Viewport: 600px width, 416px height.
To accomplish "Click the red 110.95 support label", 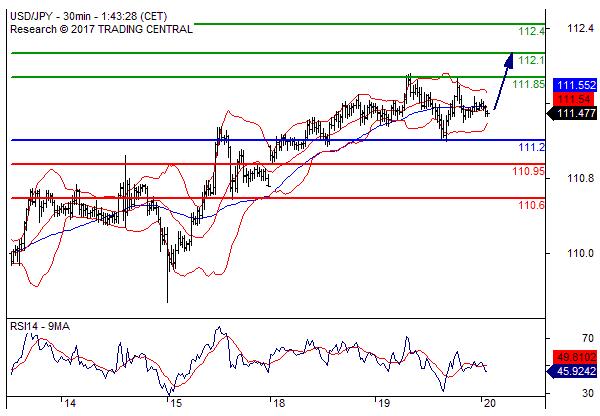I will (528, 171).
